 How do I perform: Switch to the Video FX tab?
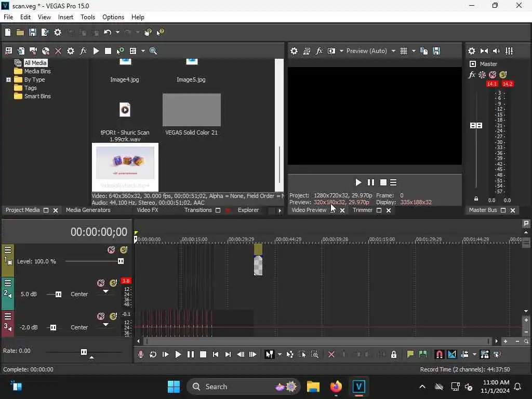147,210
